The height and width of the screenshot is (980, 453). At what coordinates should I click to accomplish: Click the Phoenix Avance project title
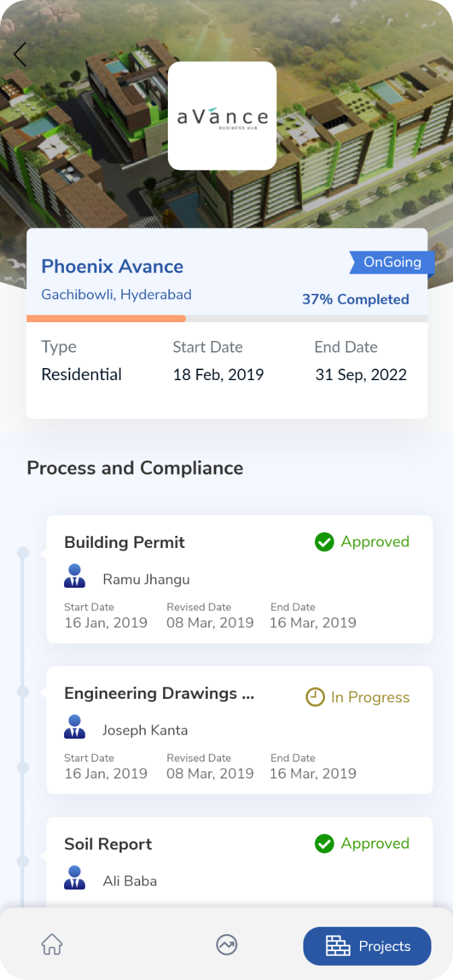point(112,266)
